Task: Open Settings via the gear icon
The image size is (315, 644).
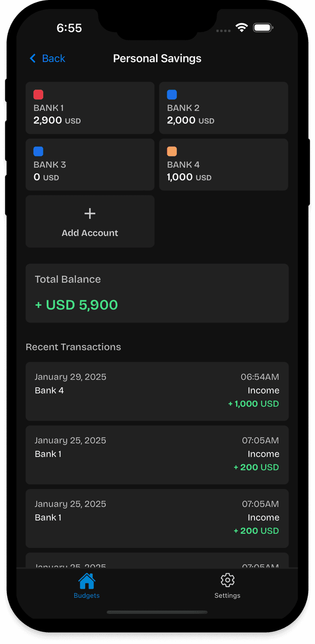Action: coord(227,580)
